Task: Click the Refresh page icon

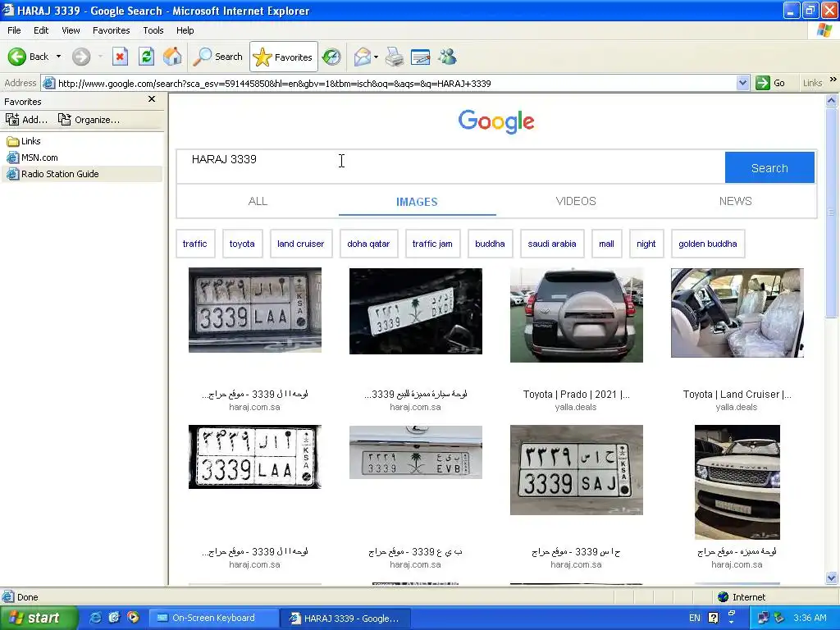Action: 146,57
